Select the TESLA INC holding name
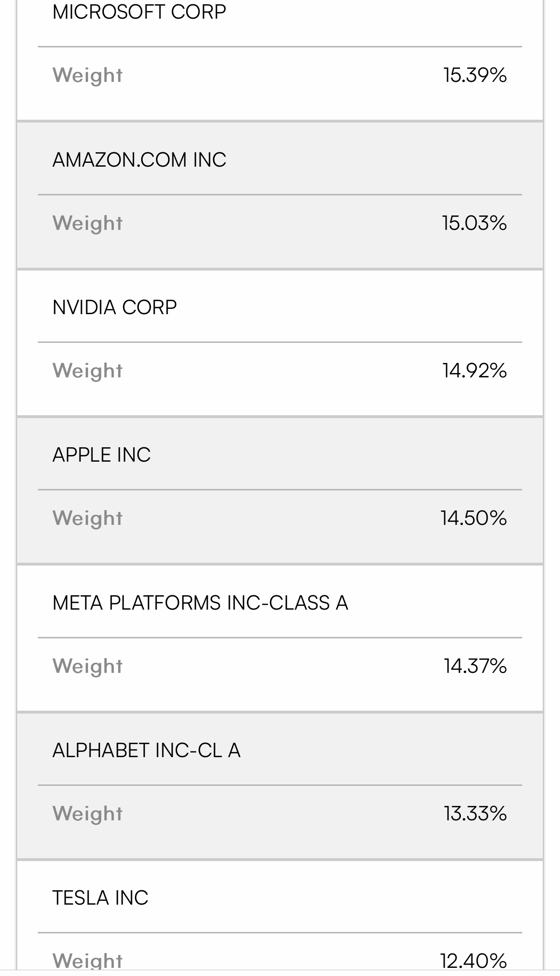The width and height of the screenshot is (560, 976). click(x=101, y=897)
